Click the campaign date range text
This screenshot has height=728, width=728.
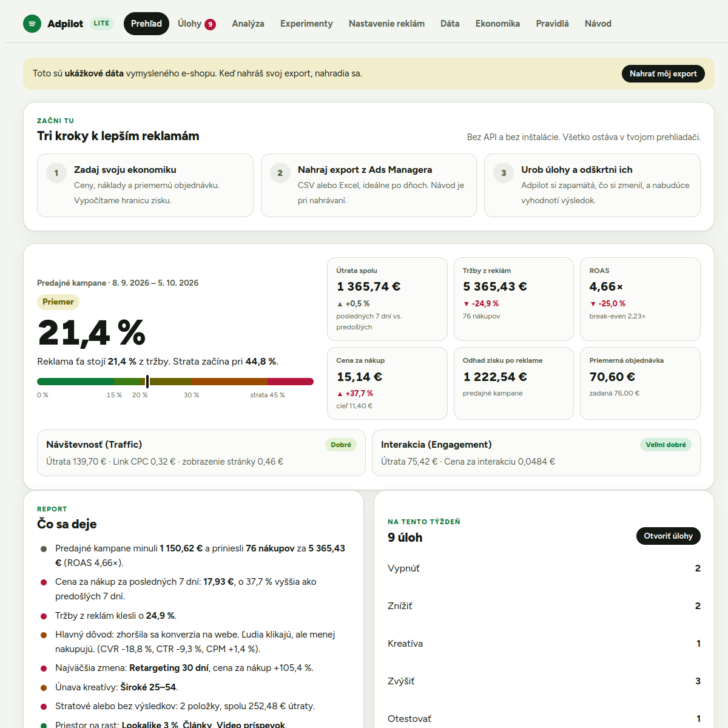coord(155,283)
